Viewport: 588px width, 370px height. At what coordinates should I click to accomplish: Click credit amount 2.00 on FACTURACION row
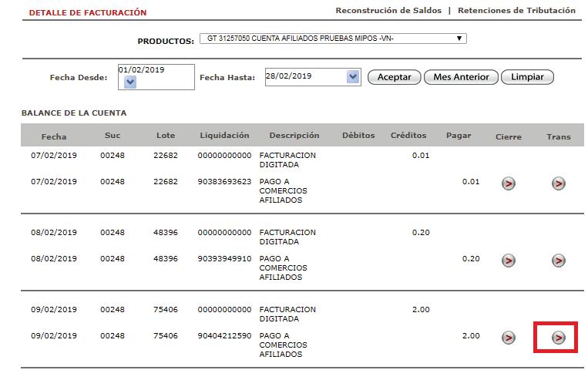tap(421, 309)
